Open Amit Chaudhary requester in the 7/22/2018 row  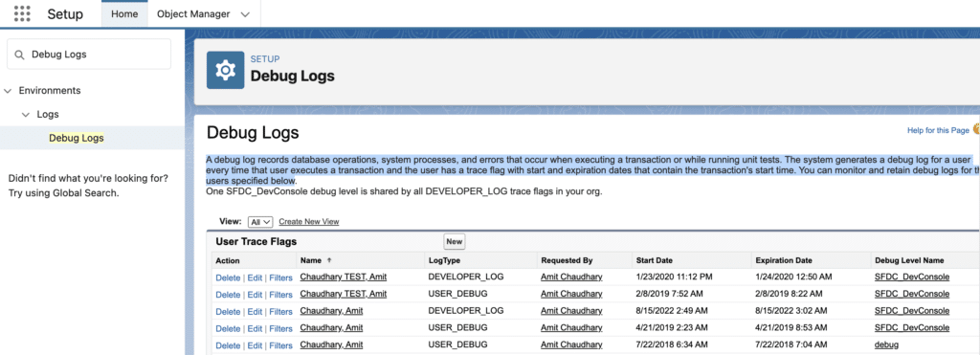(571, 345)
